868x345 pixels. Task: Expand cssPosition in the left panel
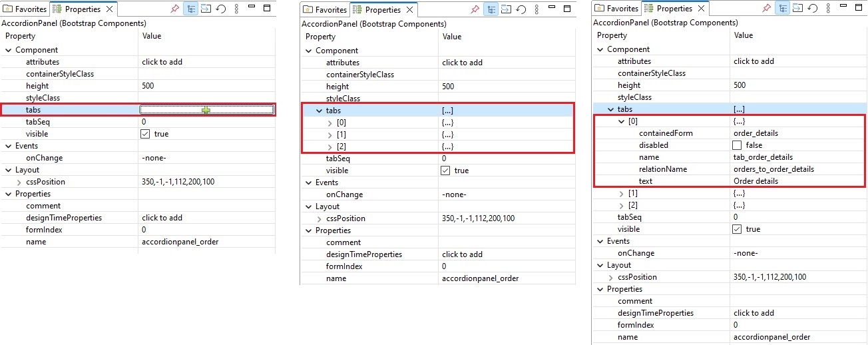click(19, 182)
